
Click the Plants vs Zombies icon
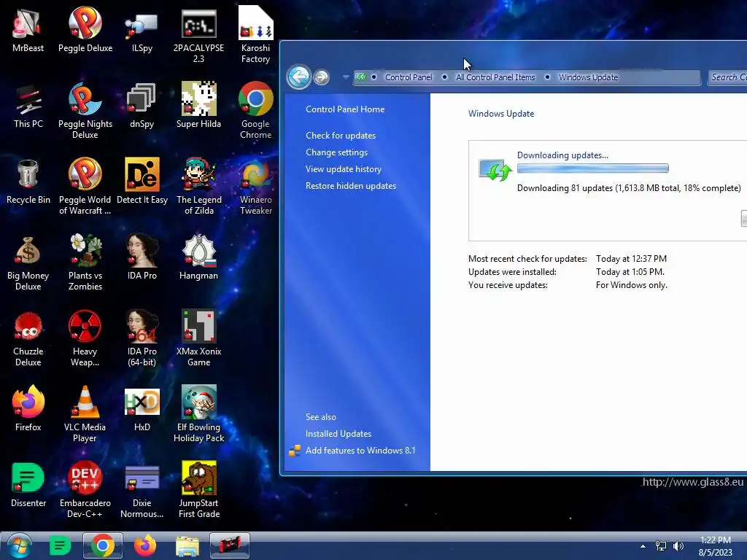point(85,262)
